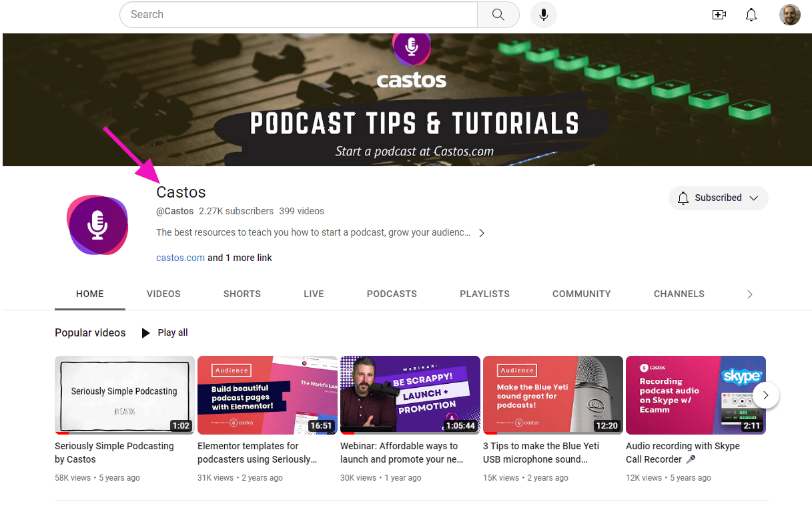Click the 399 videos count
Screen dimensions: 812x508
[302, 211]
